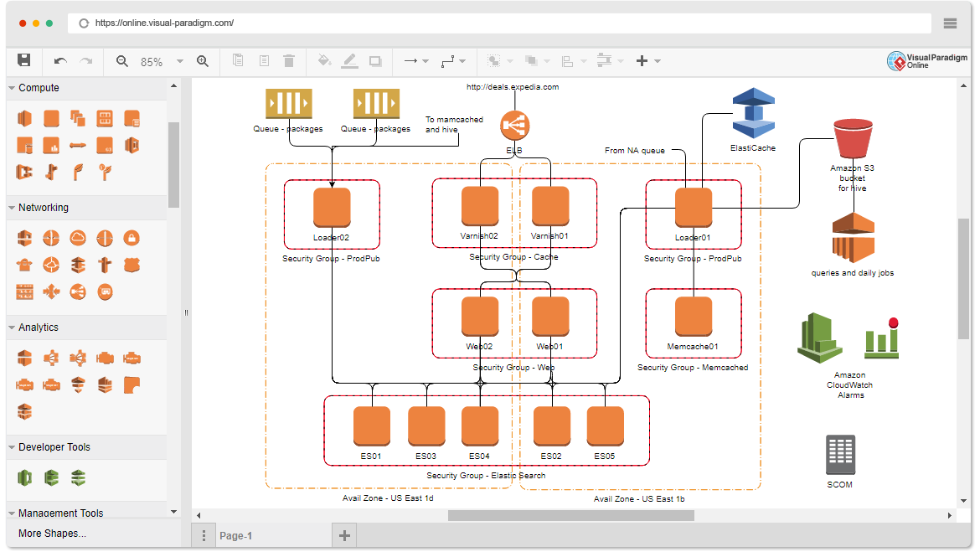
Task: Select the Amazon S3 bucket icon
Action: pos(853,138)
